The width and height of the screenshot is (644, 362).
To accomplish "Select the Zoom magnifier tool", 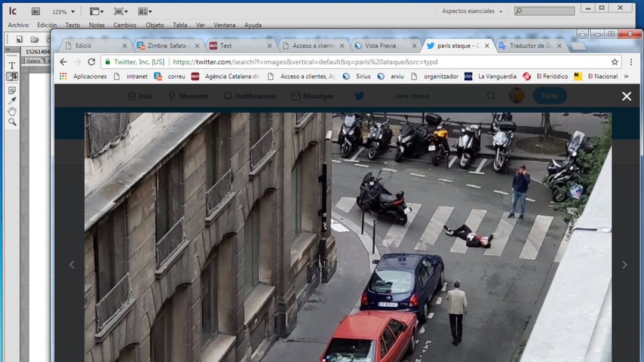I will (x=11, y=120).
